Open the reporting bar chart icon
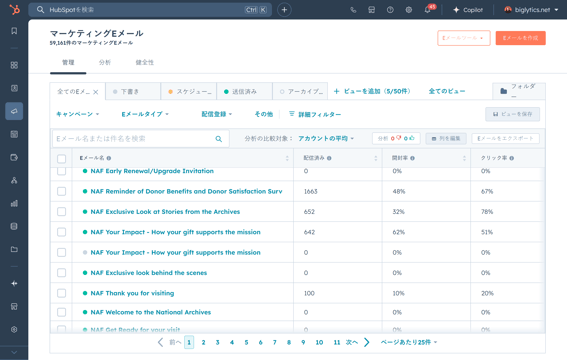 pos(14,203)
